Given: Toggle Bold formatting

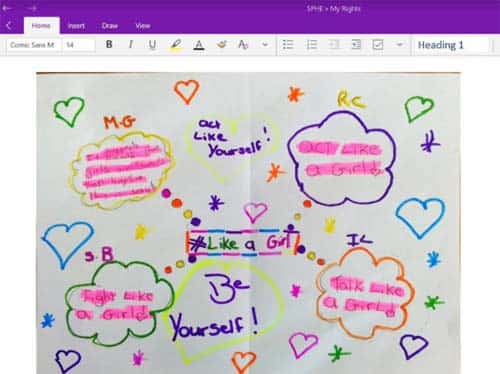Looking at the screenshot, I should 109,44.
